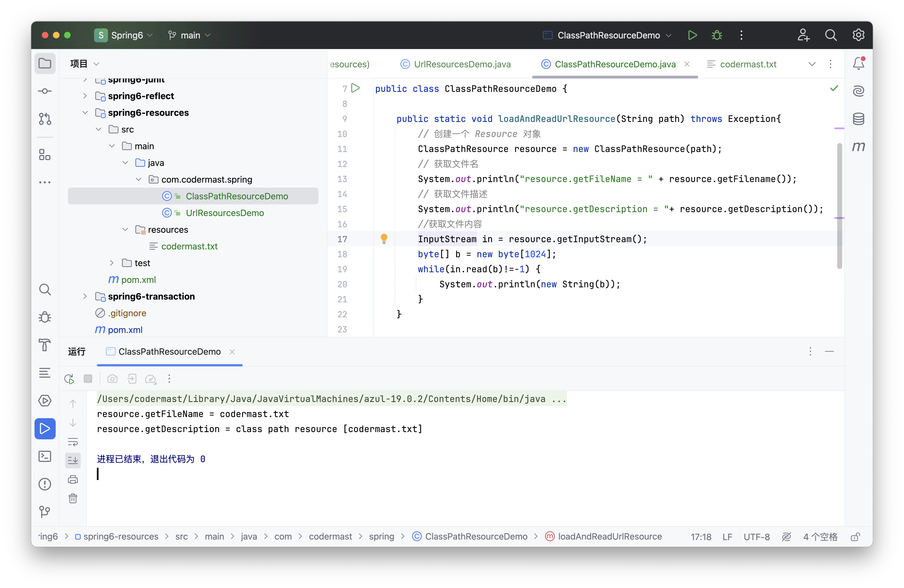Screen dimensions: 904x588
Task: Toggle soft-wrap in the console
Action: click(x=73, y=442)
